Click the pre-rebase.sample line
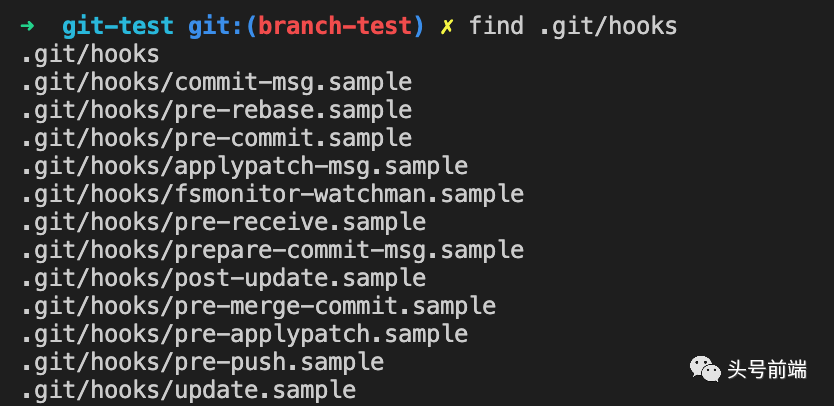 click(x=217, y=110)
